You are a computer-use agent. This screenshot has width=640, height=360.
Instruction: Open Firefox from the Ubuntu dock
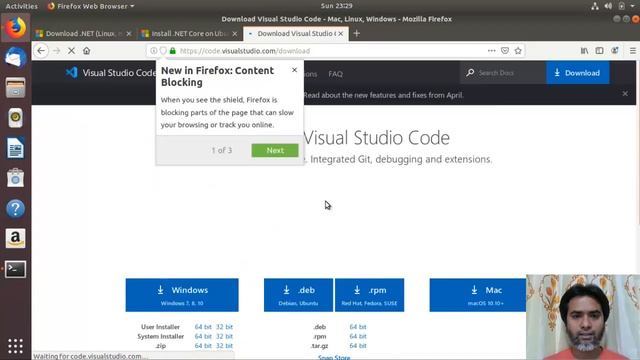[x=16, y=28]
